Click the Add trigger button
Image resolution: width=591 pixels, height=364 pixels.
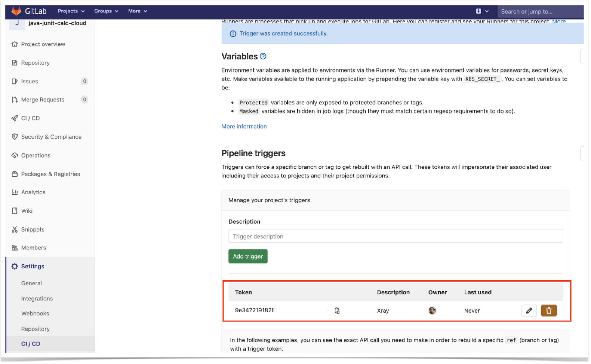tap(248, 256)
